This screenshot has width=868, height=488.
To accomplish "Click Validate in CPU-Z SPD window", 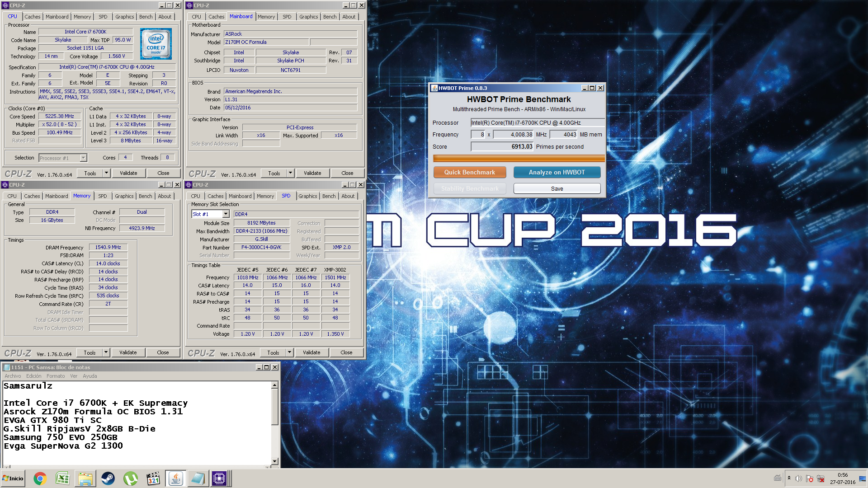I will coord(311,352).
